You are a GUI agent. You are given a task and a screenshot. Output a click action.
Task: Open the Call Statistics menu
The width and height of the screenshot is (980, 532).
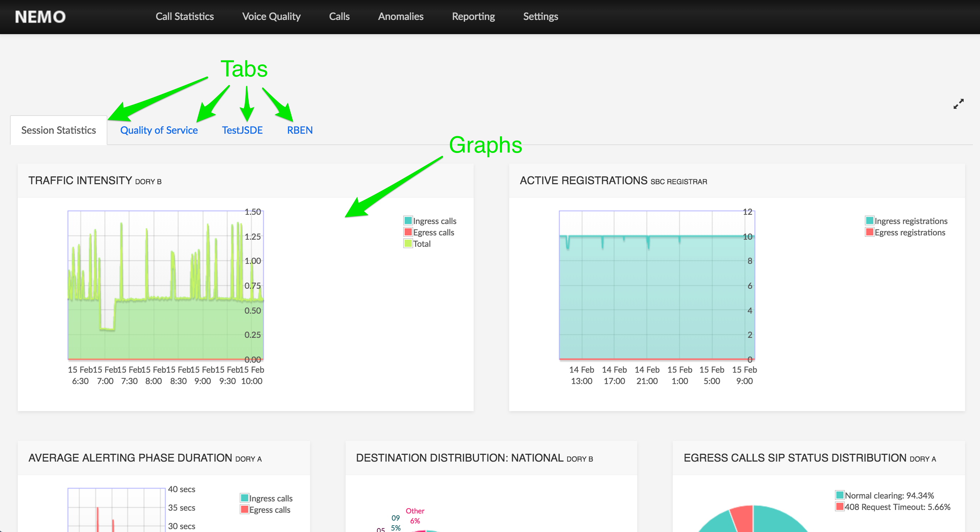click(185, 16)
